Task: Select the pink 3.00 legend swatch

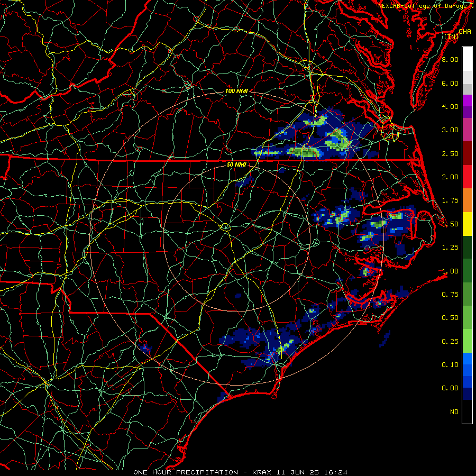Action: 467,130
